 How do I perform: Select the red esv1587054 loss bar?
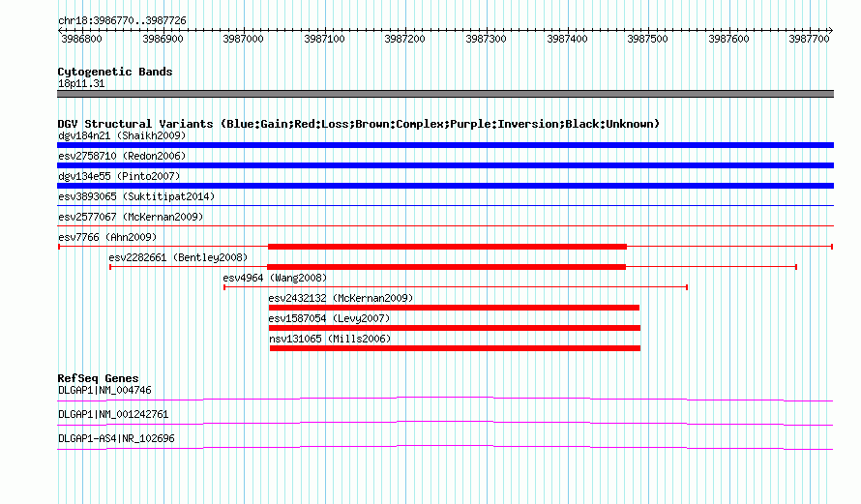click(455, 328)
